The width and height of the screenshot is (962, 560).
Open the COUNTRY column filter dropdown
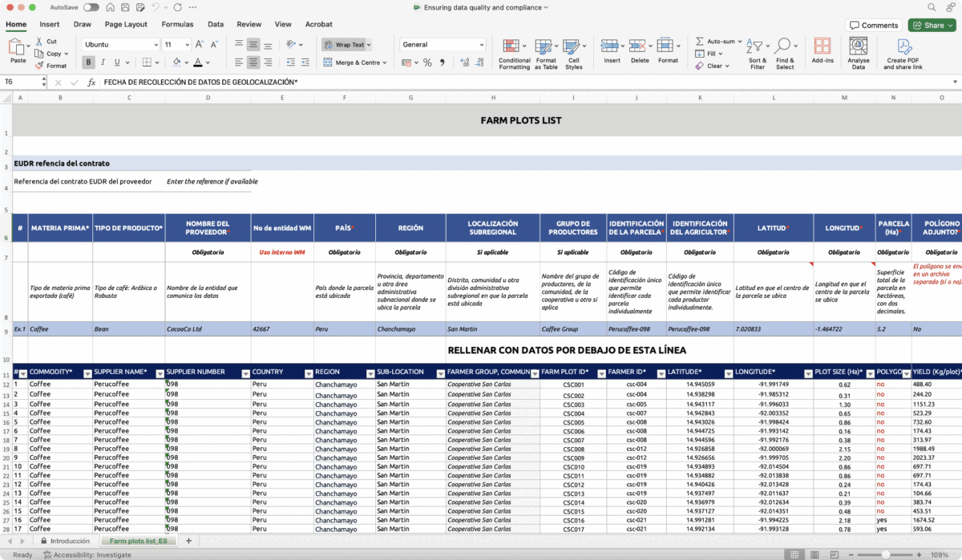coord(308,373)
